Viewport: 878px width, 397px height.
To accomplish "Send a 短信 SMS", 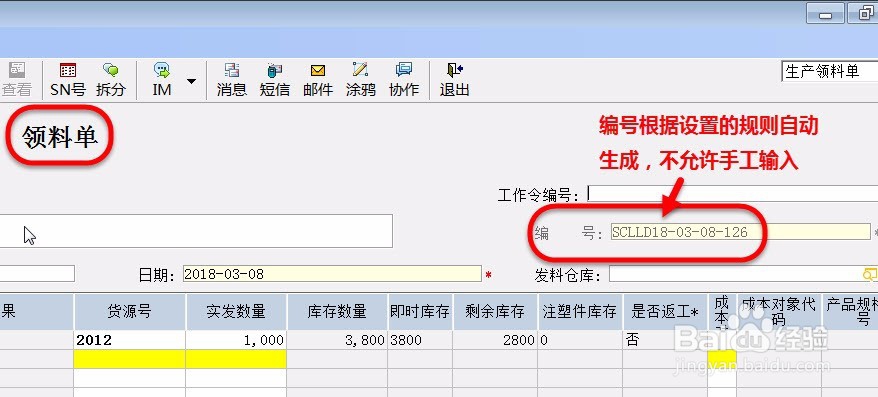I will point(274,80).
